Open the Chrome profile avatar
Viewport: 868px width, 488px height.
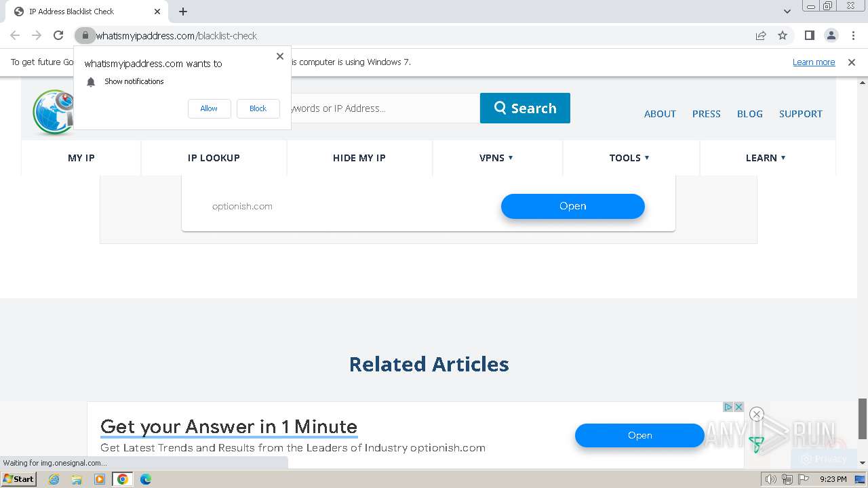tap(831, 35)
